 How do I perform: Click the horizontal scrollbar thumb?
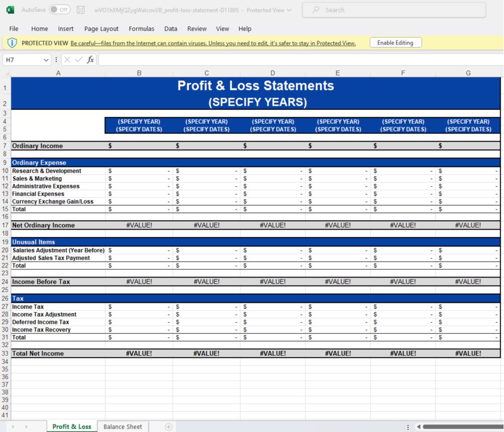pyautogui.click(x=463, y=427)
